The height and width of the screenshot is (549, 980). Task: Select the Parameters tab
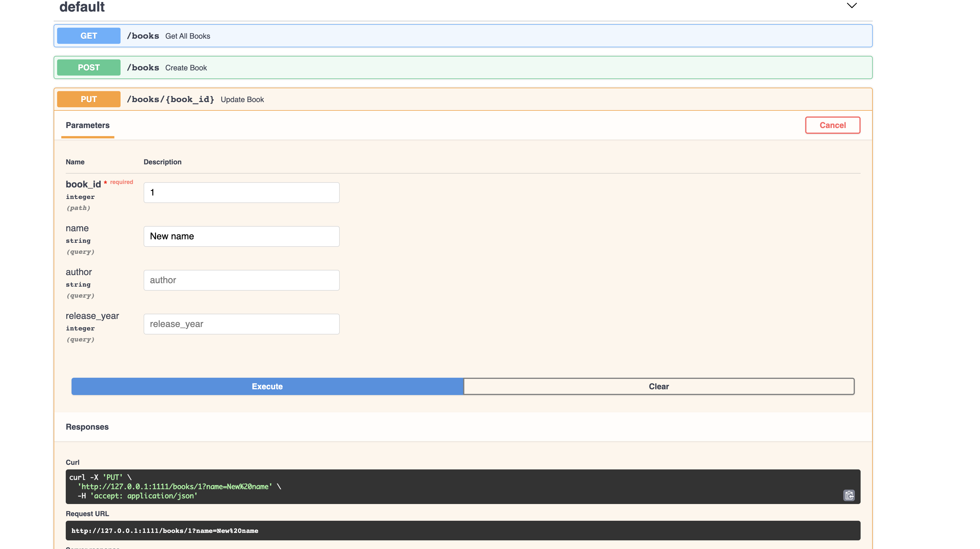click(87, 125)
